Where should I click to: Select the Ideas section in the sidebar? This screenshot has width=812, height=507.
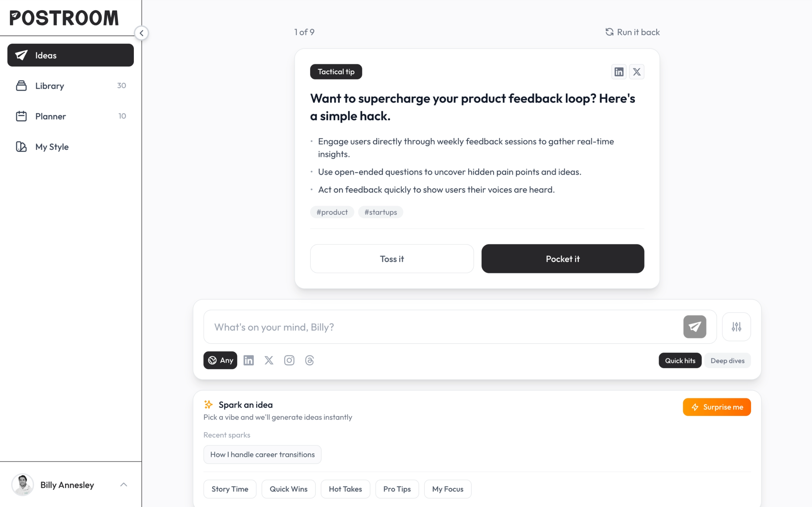(x=70, y=55)
